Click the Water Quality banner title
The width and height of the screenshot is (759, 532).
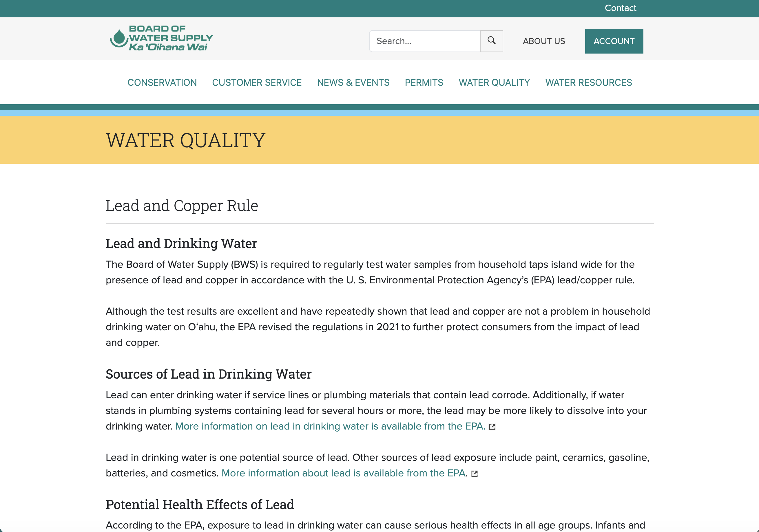click(x=185, y=140)
